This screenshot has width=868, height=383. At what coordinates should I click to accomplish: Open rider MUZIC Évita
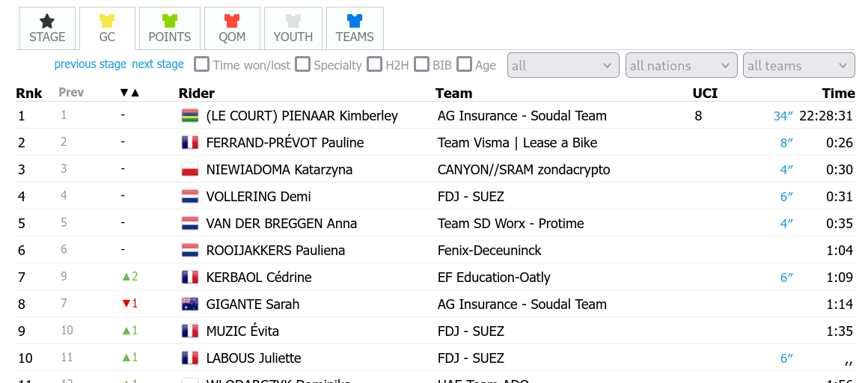tap(242, 331)
